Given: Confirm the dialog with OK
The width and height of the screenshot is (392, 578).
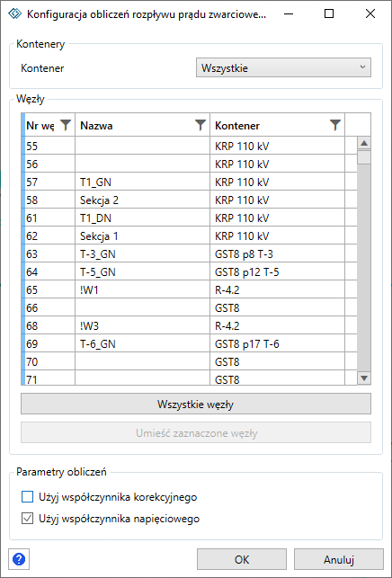Looking at the screenshot, I should click(242, 559).
